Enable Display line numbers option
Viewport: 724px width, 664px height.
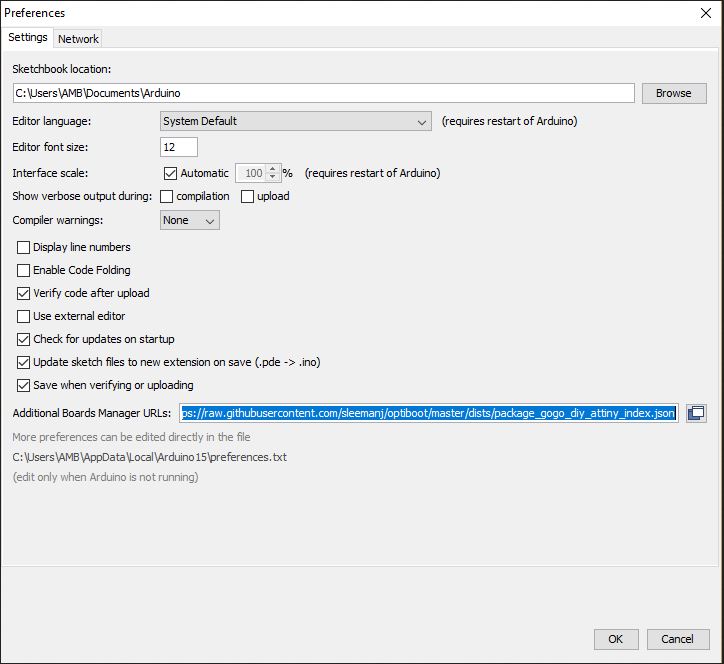coord(23,247)
